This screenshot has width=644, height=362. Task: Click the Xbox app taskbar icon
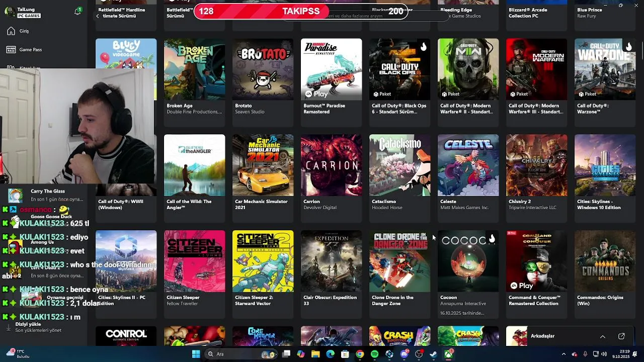(x=448, y=354)
